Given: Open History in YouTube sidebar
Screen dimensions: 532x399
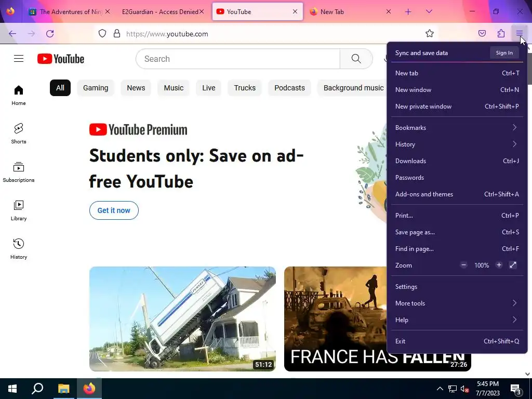Looking at the screenshot, I should click(19, 249).
